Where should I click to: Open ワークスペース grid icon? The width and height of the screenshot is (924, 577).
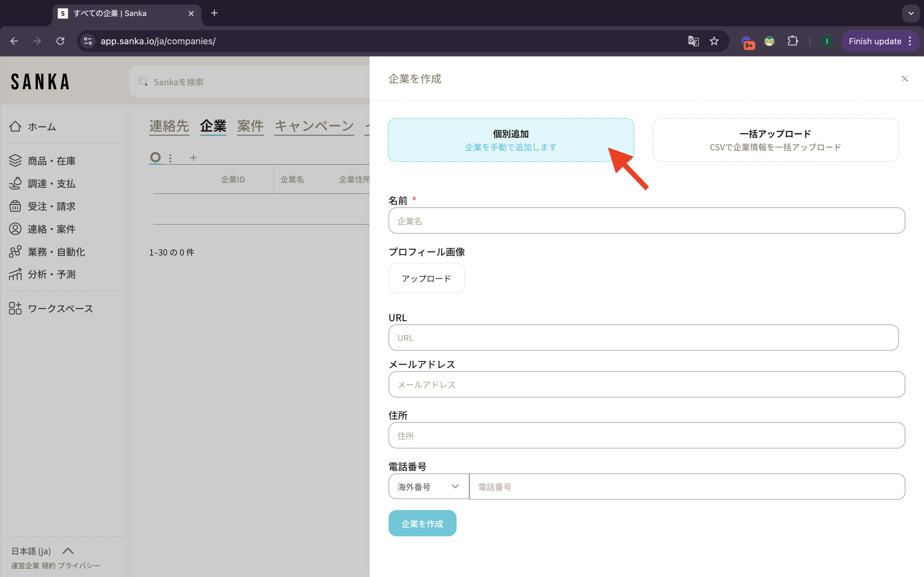point(15,308)
